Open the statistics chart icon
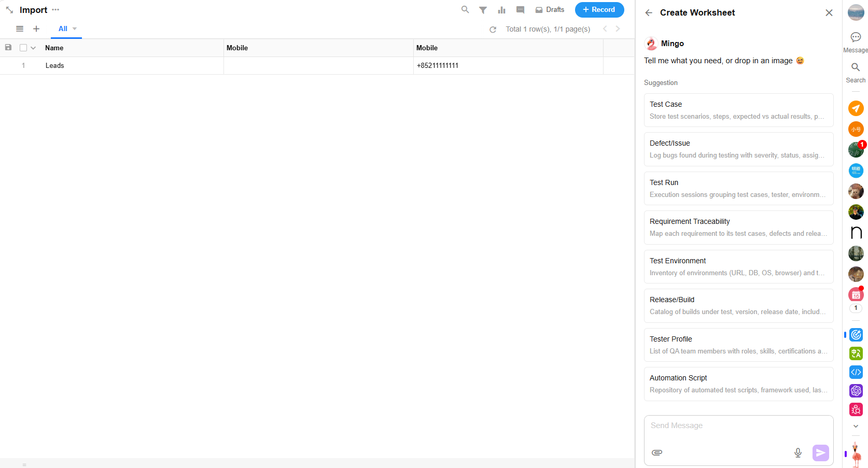The height and width of the screenshot is (468, 868). click(x=501, y=10)
